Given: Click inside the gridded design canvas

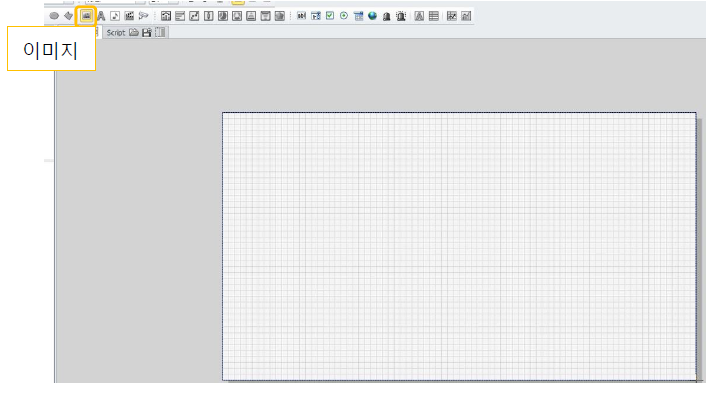Looking at the screenshot, I should (x=459, y=246).
